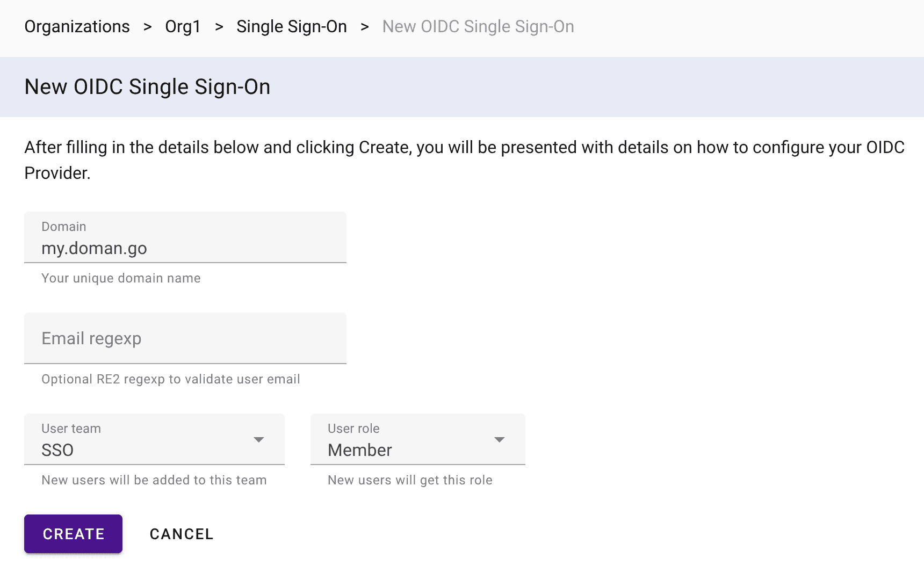This screenshot has height=580, width=924.
Task: Click the separator arrow after Organizations
Action: coord(148,27)
